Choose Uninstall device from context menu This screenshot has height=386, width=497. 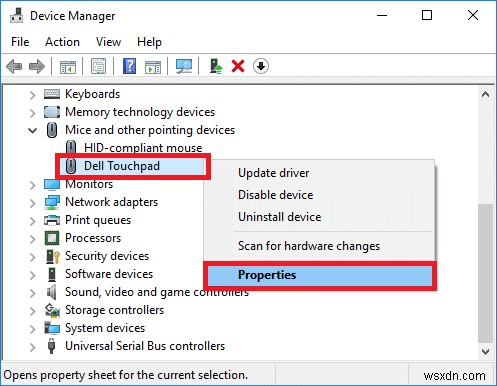tap(280, 217)
